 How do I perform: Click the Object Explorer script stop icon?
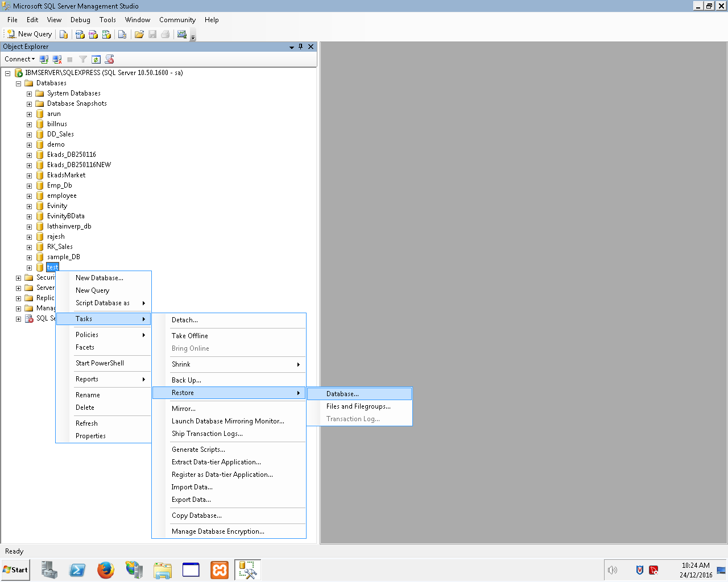(x=110, y=59)
